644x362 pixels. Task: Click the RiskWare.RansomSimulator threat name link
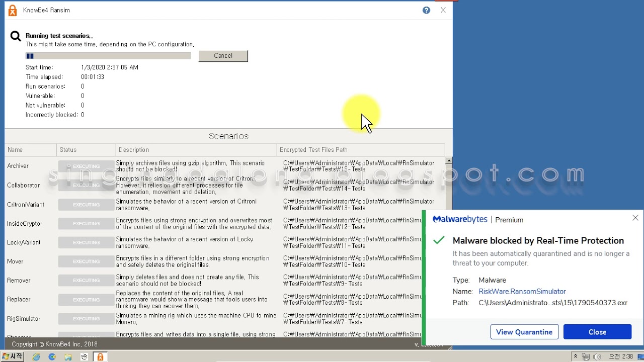tap(522, 291)
